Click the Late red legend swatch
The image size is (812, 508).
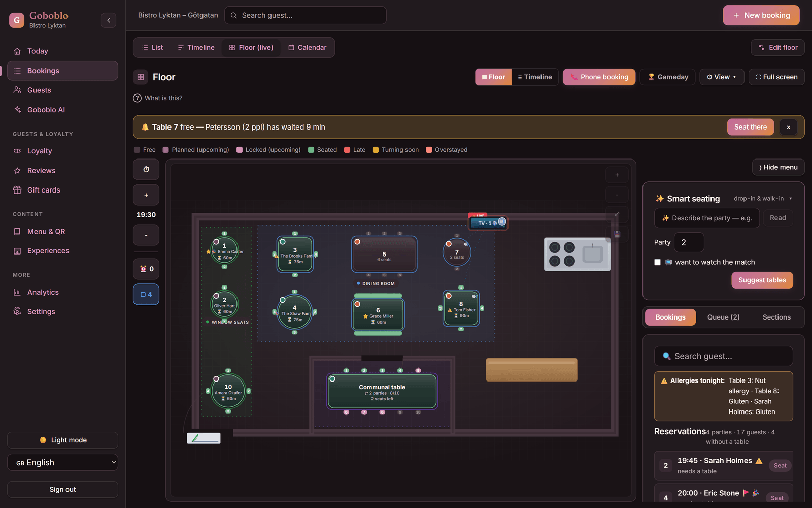tap(347, 150)
